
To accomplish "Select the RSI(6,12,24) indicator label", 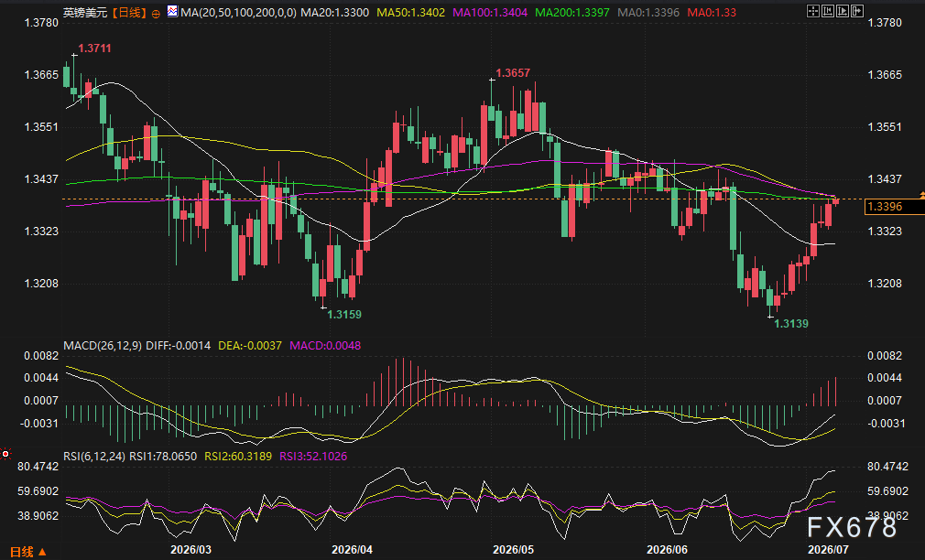I will point(93,457).
